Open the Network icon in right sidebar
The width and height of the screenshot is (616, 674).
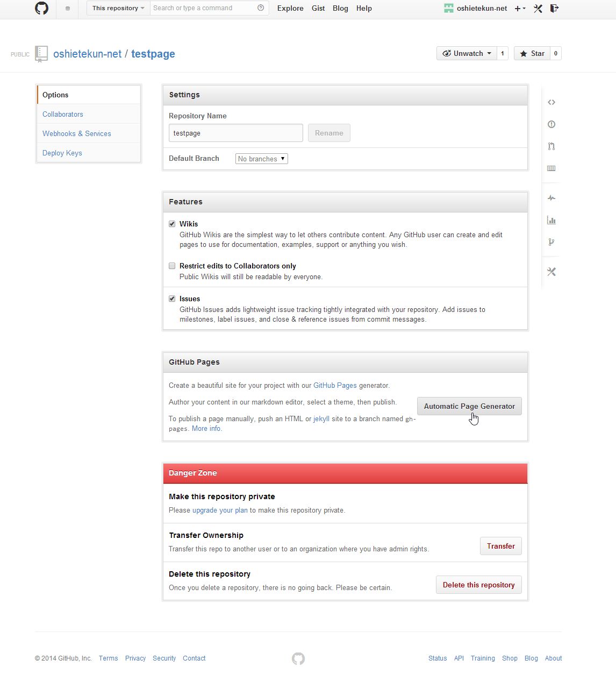coord(551,242)
